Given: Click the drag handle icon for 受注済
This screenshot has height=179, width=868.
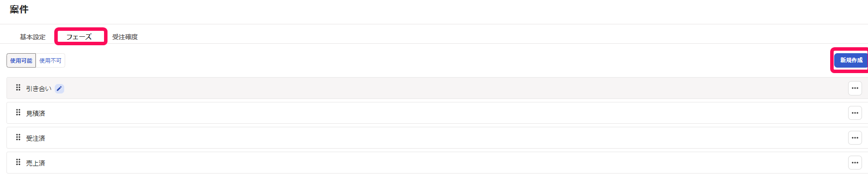Looking at the screenshot, I should click(x=18, y=137).
